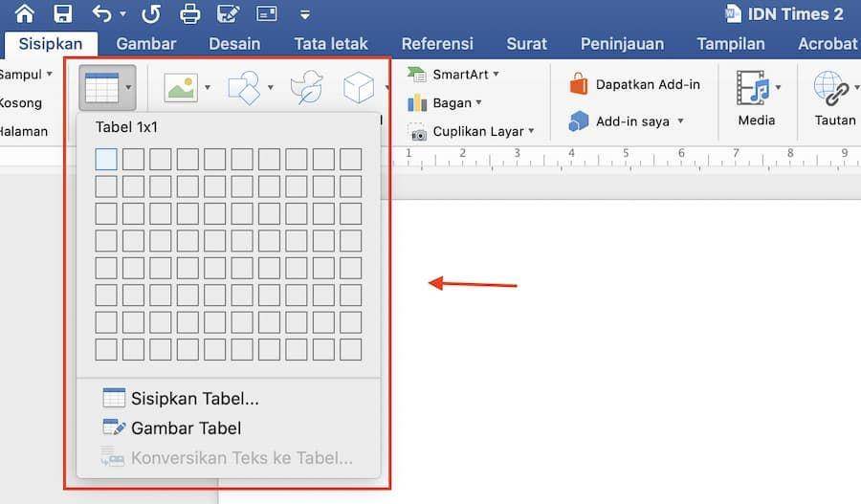Image resolution: width=861 pixels, height=504 pixels.
Task: Expand the Shapes dropdown arrow
Action: click(x=270, y=87)
